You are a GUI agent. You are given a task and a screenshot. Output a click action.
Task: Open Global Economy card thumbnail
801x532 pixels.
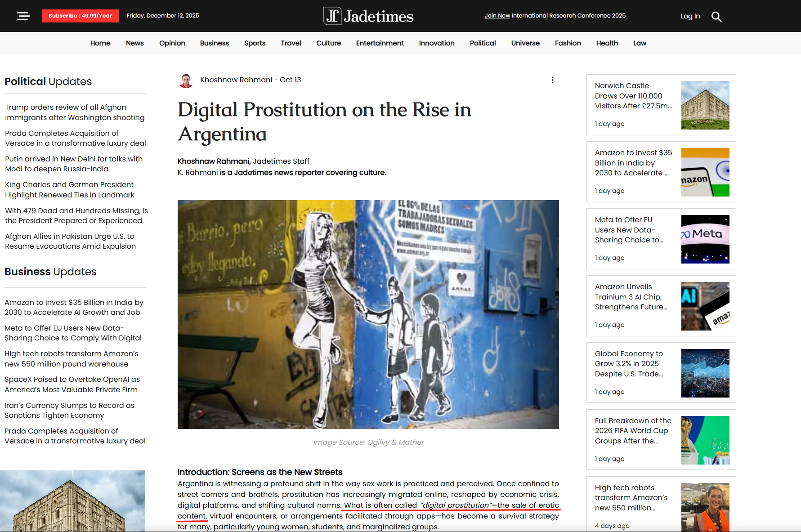[705, 373]
